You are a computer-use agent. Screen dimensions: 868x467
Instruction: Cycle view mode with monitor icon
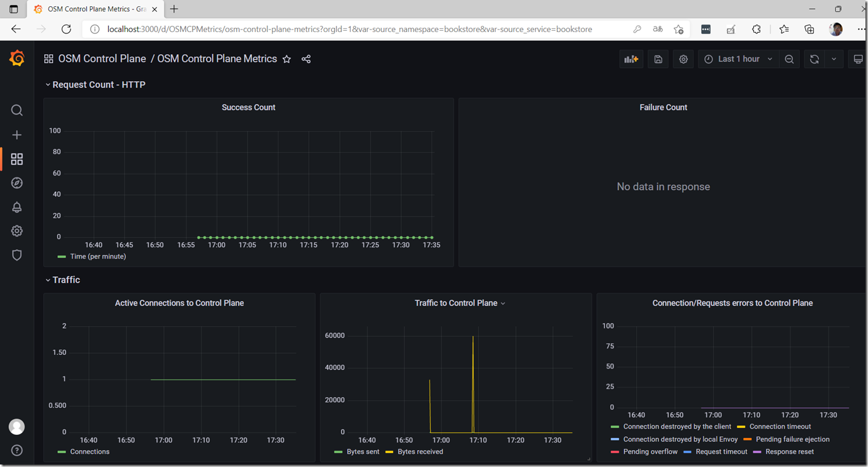coord(858,59)
